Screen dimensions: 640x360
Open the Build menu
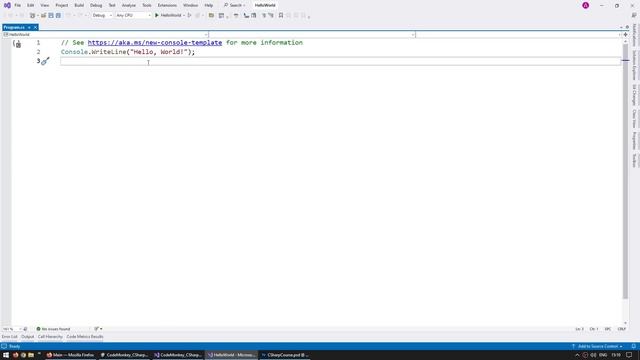coord(79,5)
